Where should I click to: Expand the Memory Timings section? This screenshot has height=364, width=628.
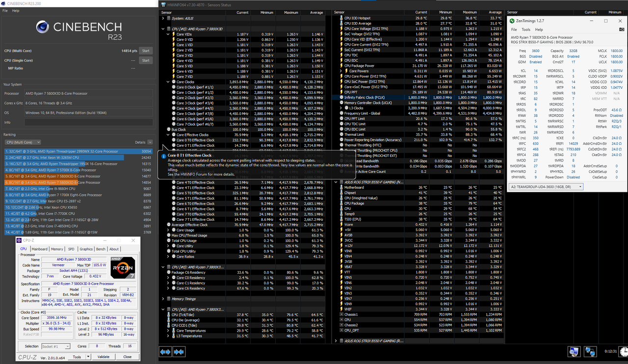click(x=163, y=299)
